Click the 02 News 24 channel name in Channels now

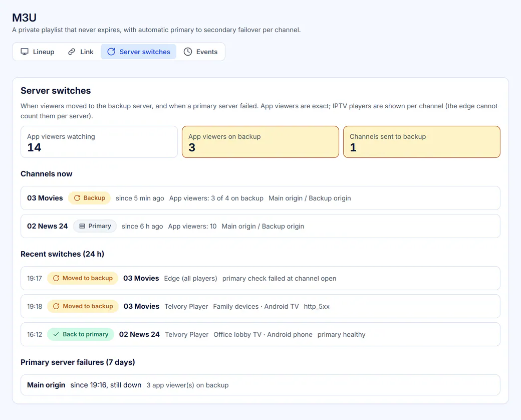point(48,226)
